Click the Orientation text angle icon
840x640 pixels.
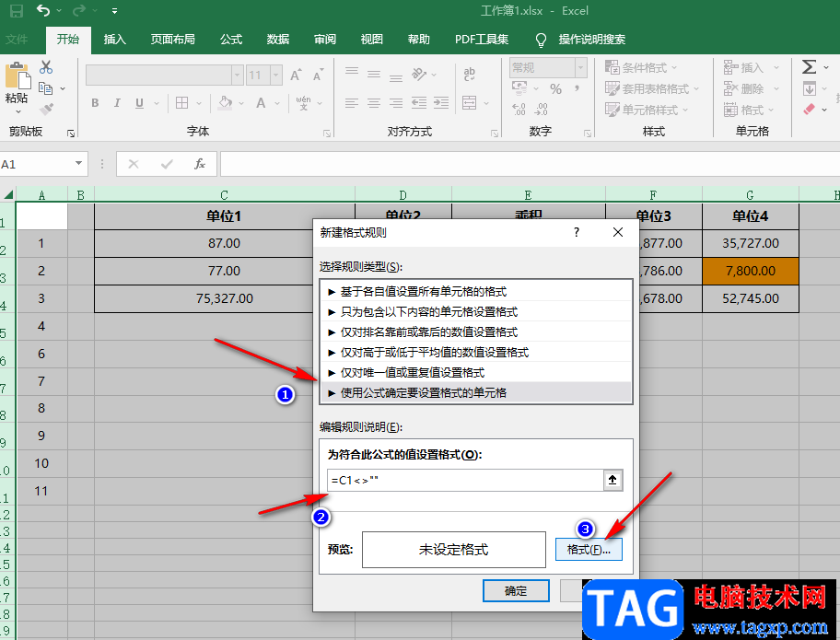(419, 75)
